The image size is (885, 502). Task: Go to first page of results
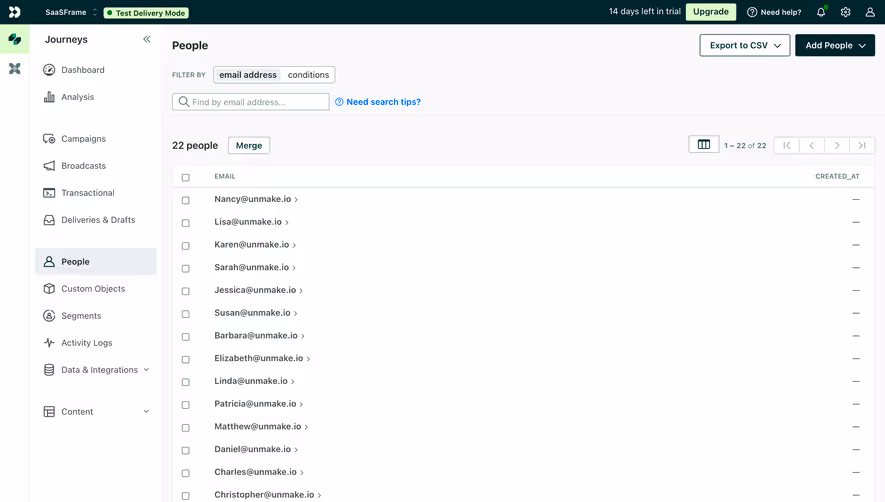tap(787, 146)
